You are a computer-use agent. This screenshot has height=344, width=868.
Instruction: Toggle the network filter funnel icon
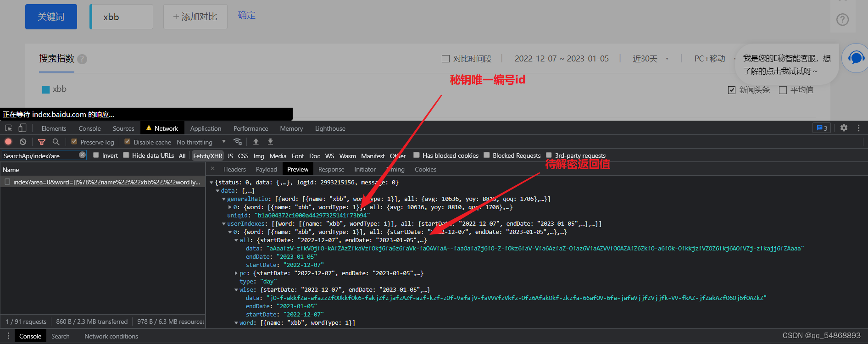point(42,142)
